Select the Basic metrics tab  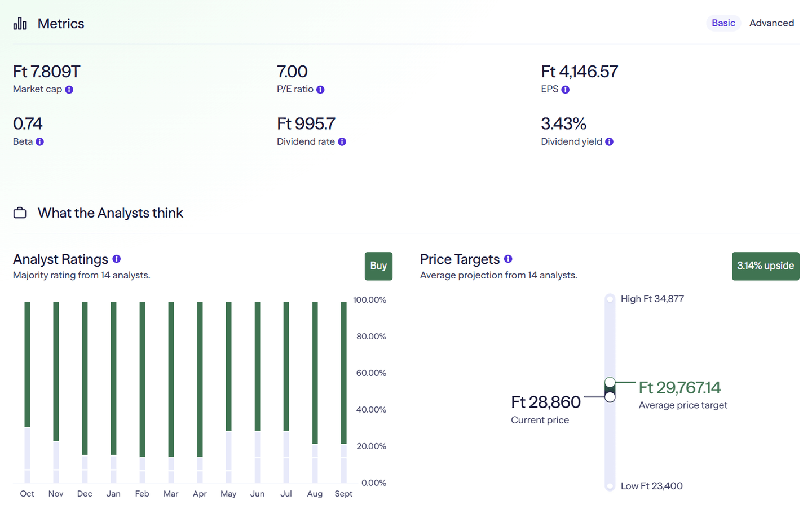coord(723,23)
